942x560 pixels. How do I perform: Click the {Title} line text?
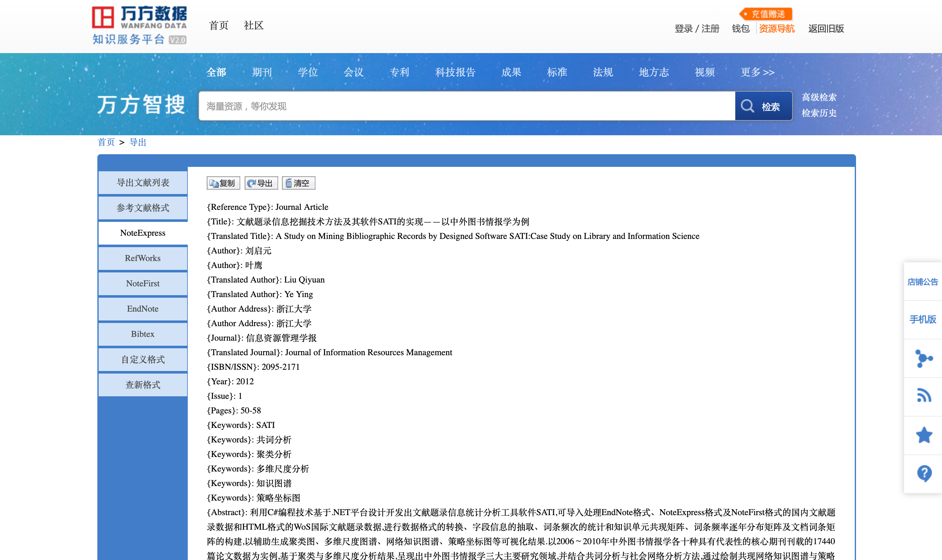[368, 222]
